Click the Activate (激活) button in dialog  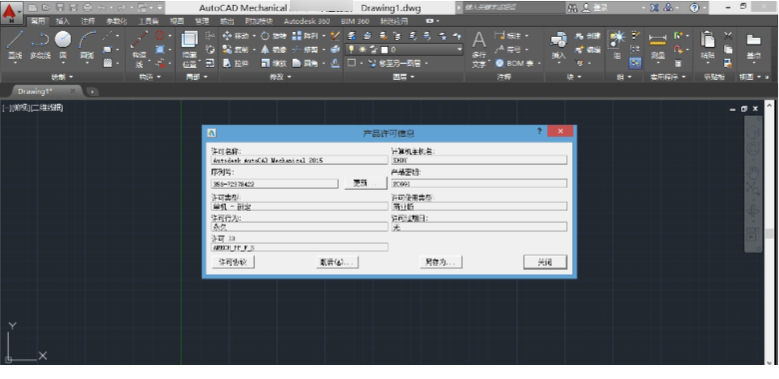point(336,262)
